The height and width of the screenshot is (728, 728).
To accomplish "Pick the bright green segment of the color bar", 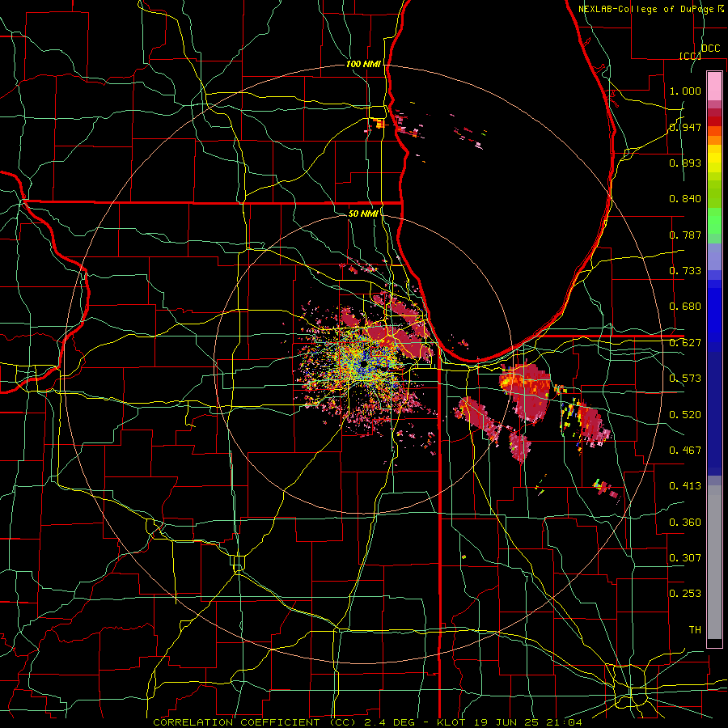I will [714, 221].
